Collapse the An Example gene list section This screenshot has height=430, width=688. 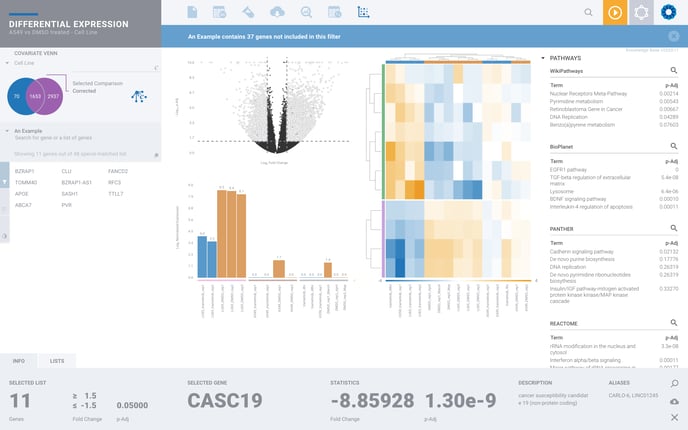tap(7, 131)
